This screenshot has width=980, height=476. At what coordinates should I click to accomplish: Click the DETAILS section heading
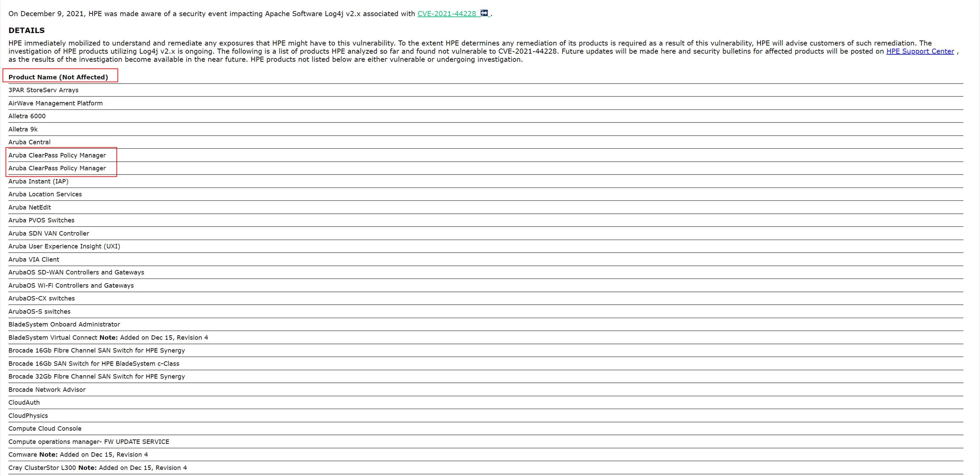[x=26, y=30]
